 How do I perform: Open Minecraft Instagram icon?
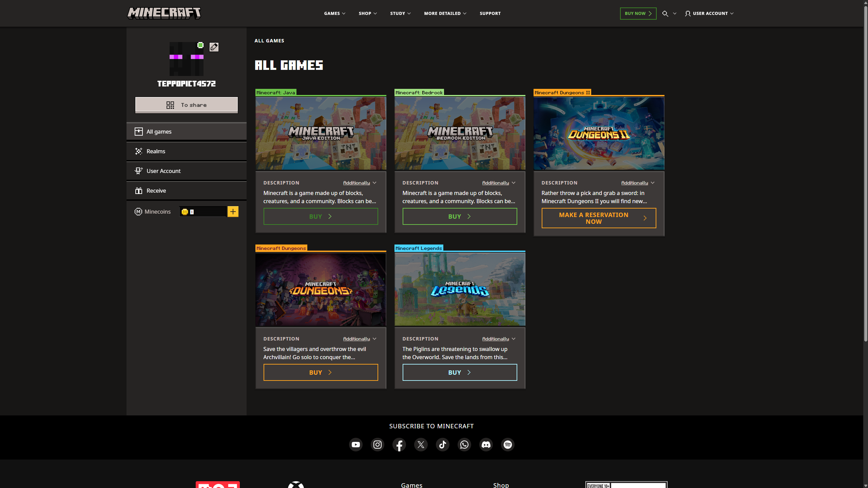(377, 445)
